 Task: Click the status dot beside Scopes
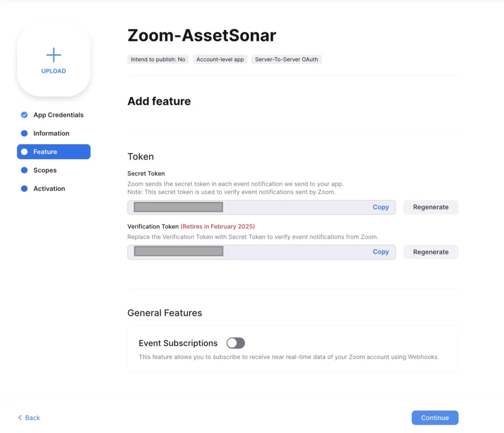pyautogui.click(x=24, y=170)
